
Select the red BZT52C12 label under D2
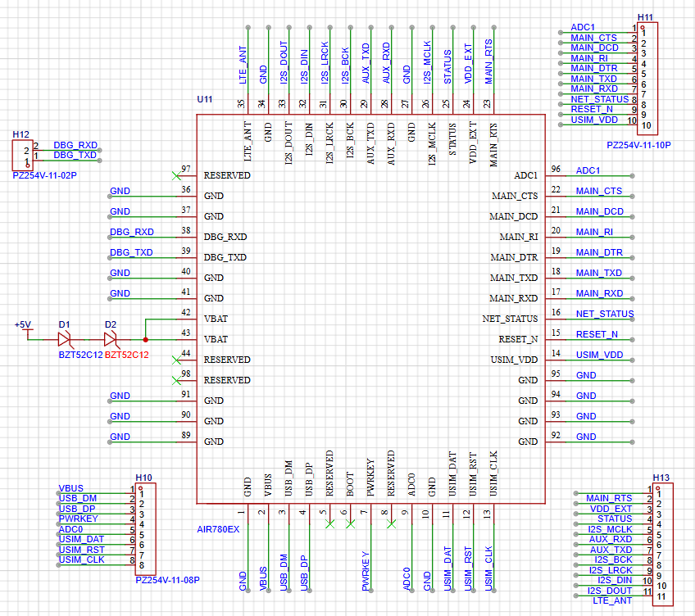coord(127,355)
